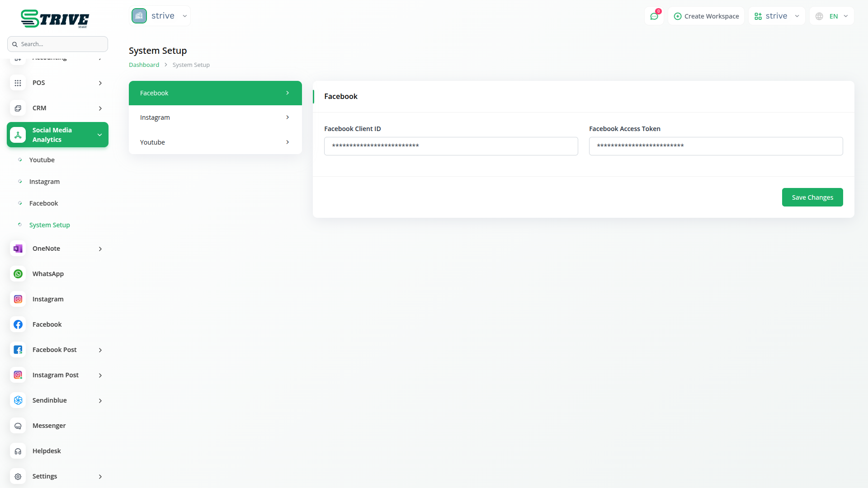This screenshot has width=868, height=488.
Task: Click the Facebook Post sidebar icon
Action: (x=18, y=350)
